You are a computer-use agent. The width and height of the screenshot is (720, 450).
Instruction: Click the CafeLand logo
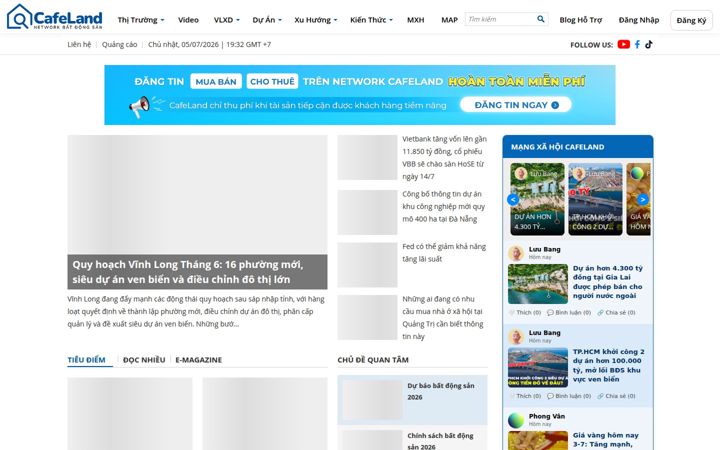pyautogui.click(x=55, y=17)
